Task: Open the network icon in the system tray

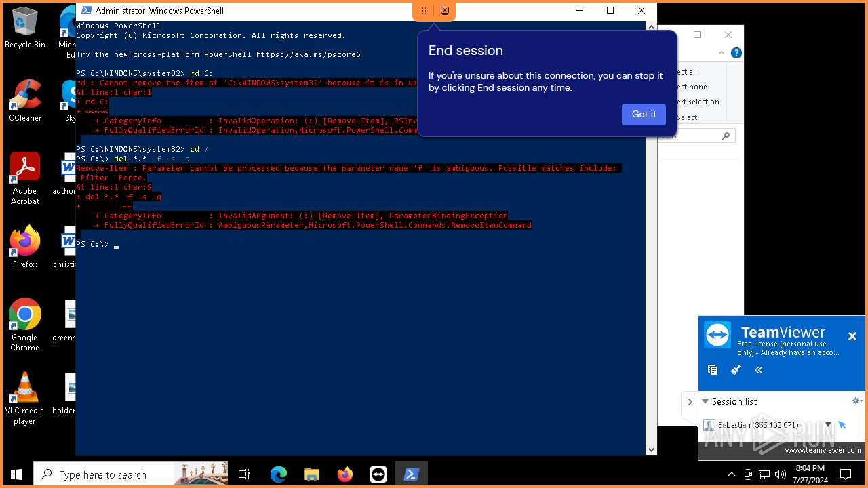Action: tap(764, 474)
